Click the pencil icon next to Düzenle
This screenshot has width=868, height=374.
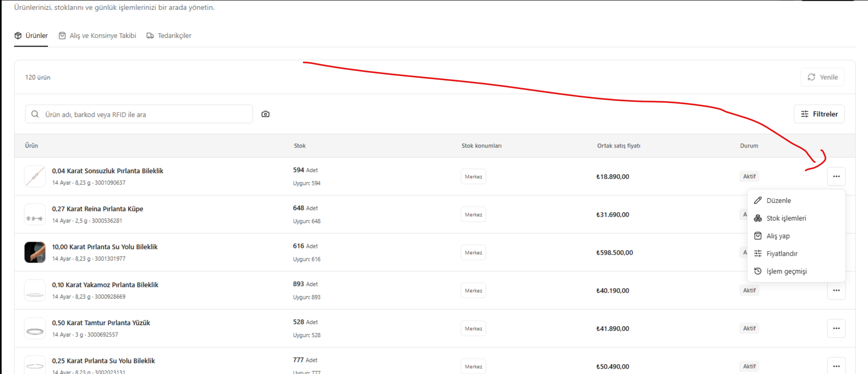(758, 200)
